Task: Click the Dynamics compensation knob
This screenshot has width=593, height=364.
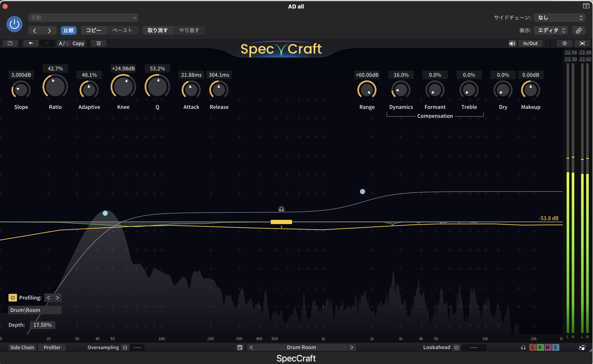Action: [x=401, y=90]
